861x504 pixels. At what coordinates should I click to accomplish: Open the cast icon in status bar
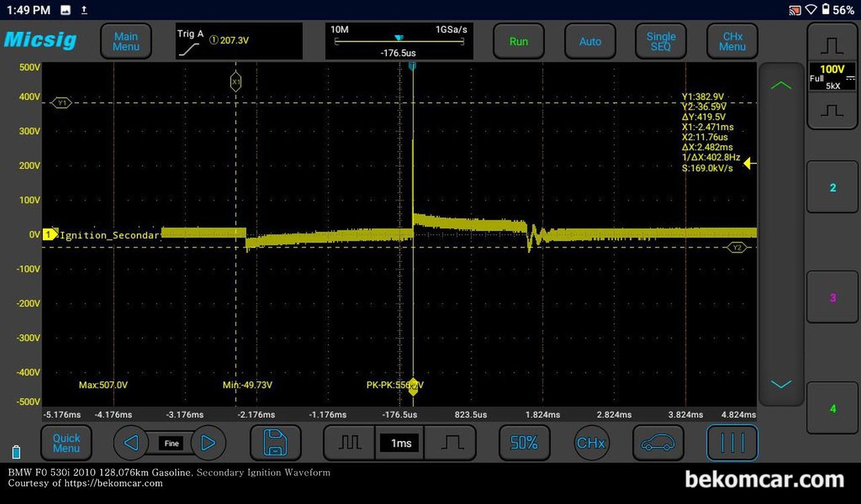pos(794,10)
